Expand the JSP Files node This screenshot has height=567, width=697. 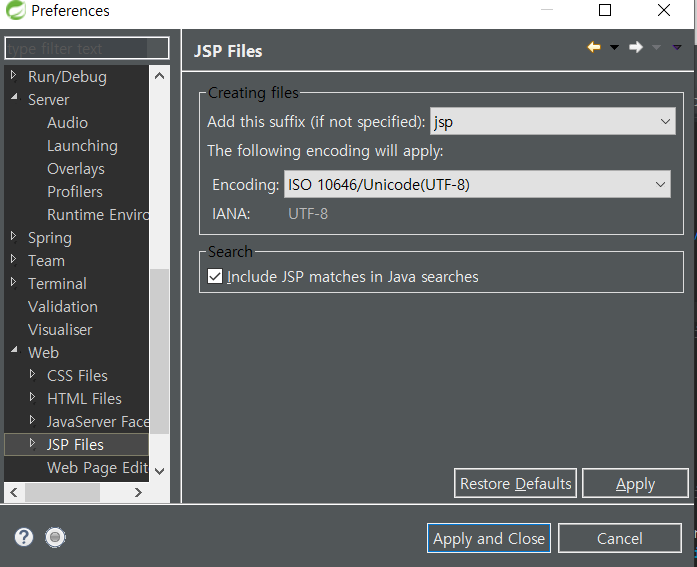pos(32,443)
